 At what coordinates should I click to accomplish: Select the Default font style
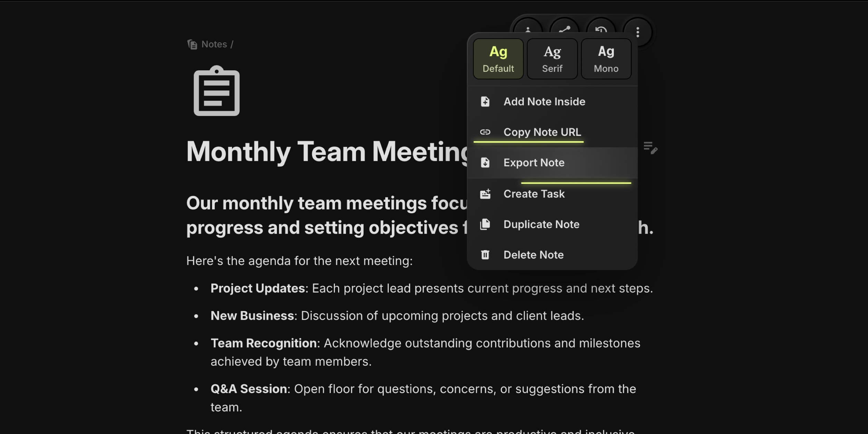(x=498, y=59)
